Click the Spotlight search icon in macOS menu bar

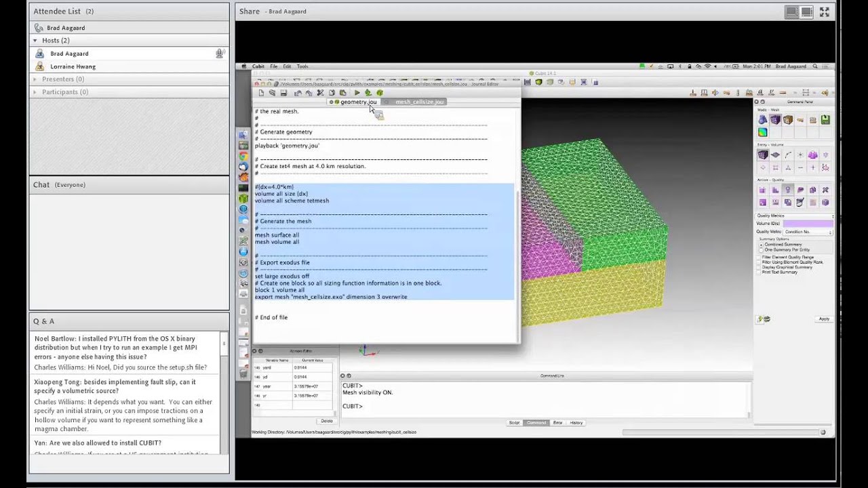815,66
